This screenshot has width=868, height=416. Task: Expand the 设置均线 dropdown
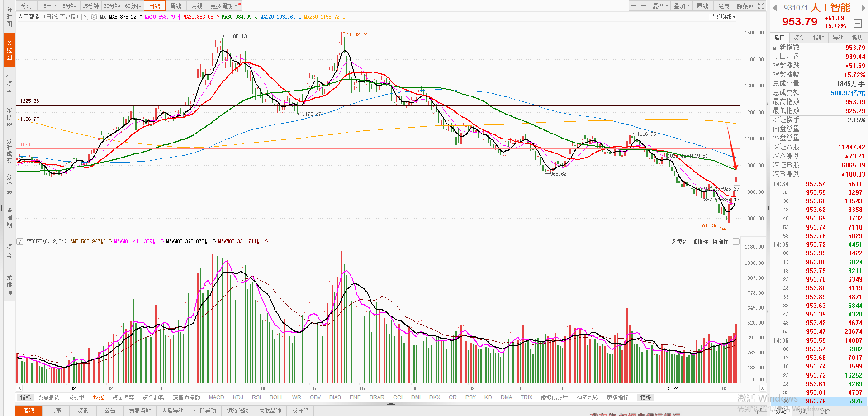coord(722,17)
